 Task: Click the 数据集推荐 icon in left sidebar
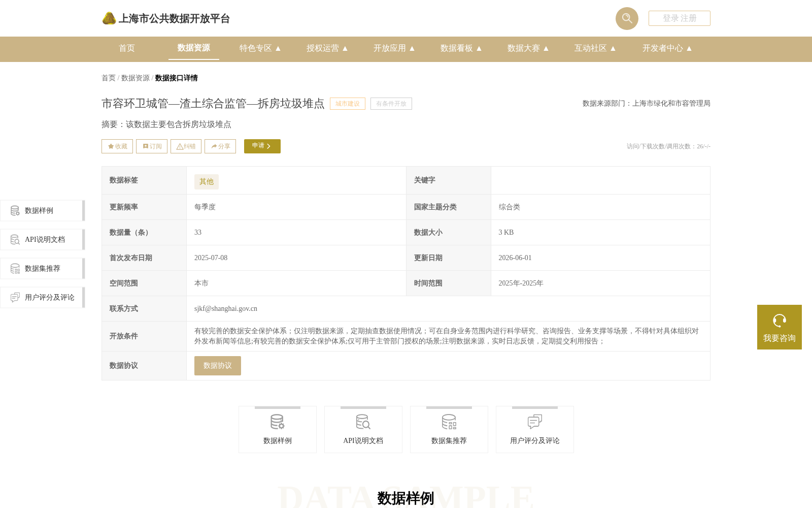point(15,268)
